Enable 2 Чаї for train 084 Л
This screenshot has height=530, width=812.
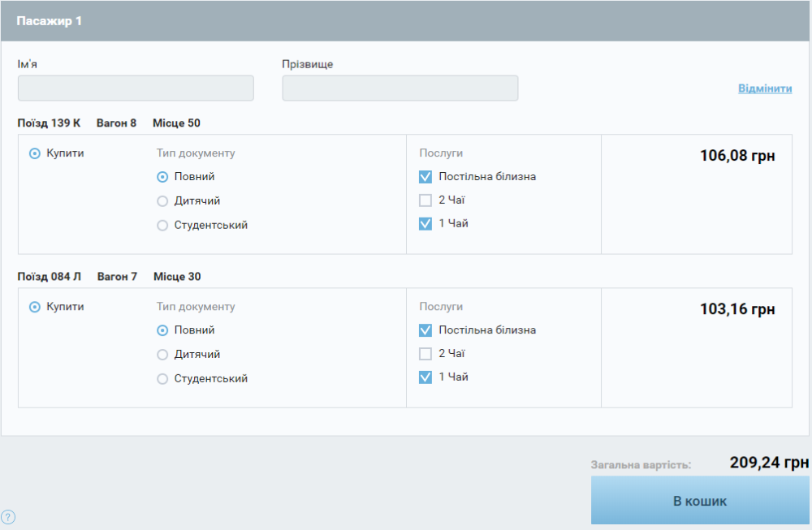pos(425,354)
